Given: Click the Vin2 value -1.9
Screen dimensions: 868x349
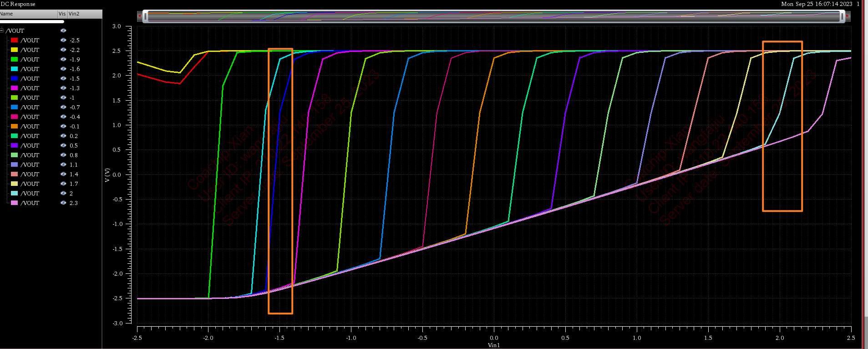Looking at the screenshot, I should click(x=75, y=59).
